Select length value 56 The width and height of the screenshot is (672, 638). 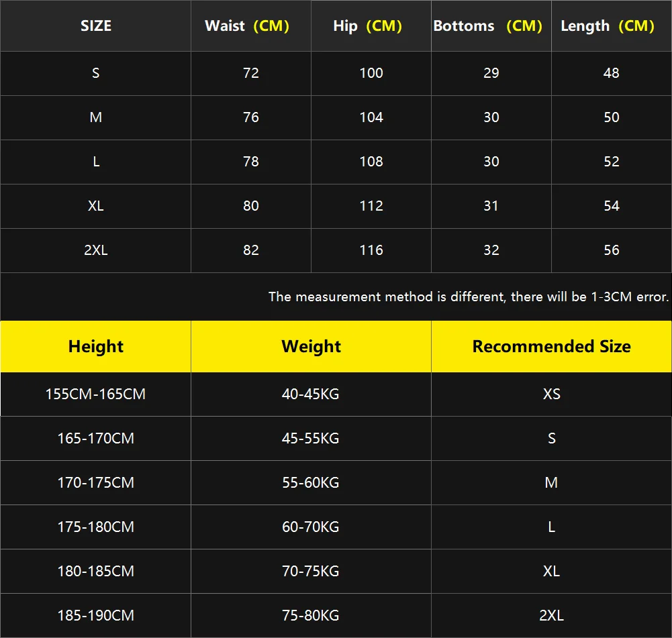click(612, 250)
